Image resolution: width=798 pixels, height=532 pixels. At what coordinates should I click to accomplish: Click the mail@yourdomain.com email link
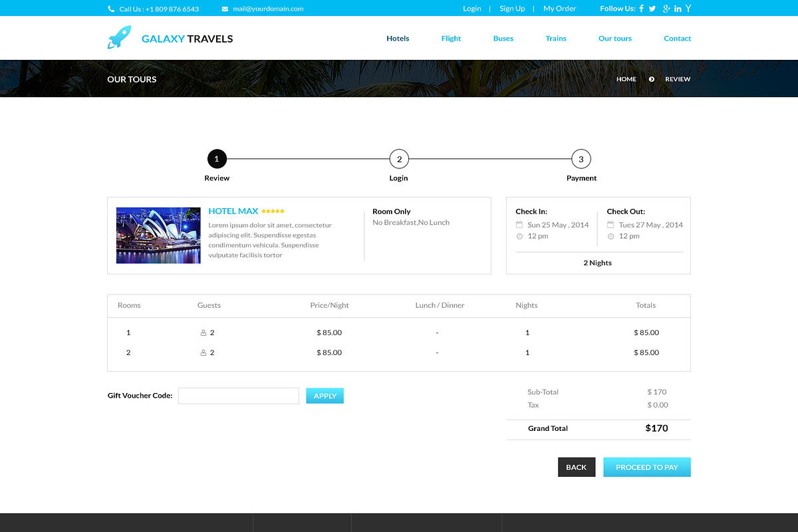[268, 9]
